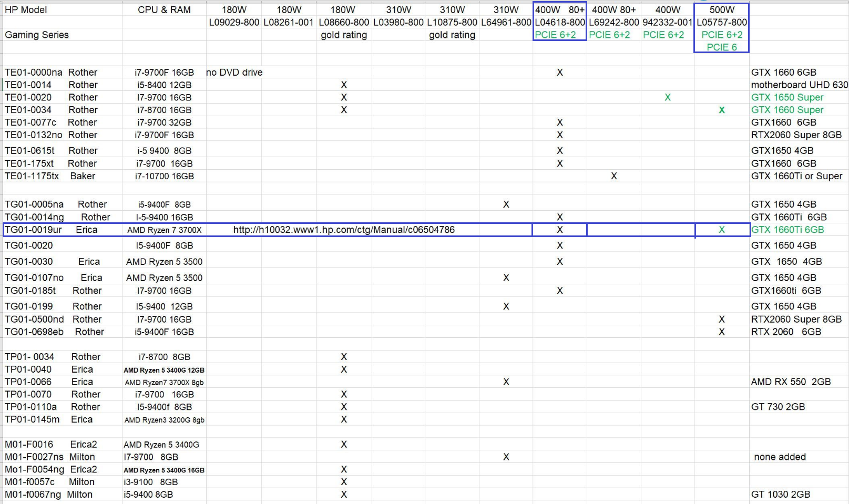Viewport: 849px width, 504px height.
Task: Click the L10875-800 part number cell
Action: click(x=452, y=22)
